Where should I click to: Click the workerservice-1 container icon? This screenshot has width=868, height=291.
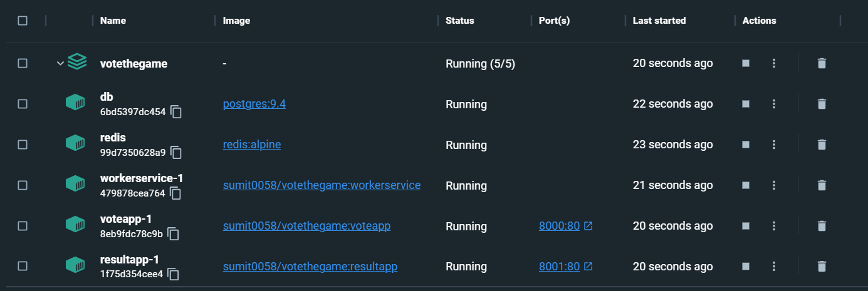[x=75, y=185]
